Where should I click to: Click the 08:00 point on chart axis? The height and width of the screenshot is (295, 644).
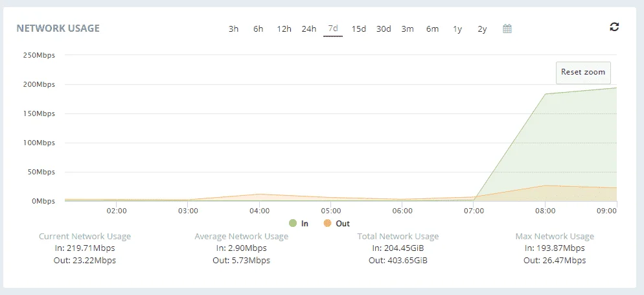(x=545, y=211)
